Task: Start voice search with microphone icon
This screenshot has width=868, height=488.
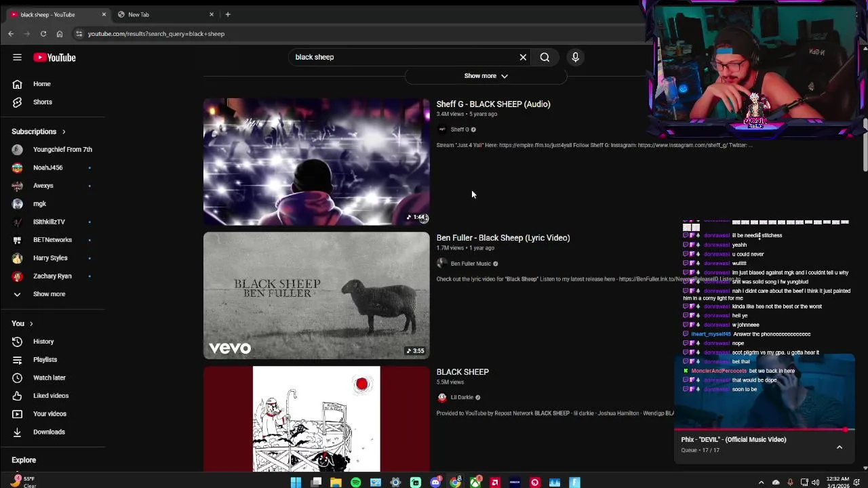Action: (575, 58)
